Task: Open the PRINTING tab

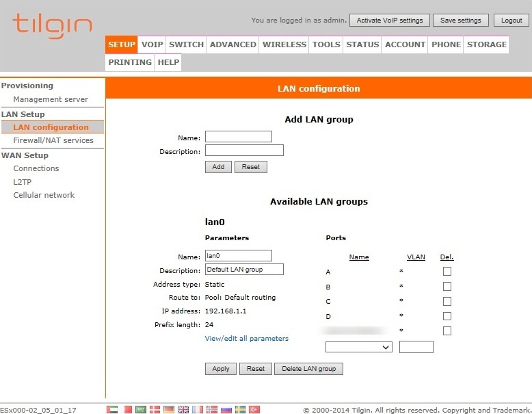Action: point(130,62)
